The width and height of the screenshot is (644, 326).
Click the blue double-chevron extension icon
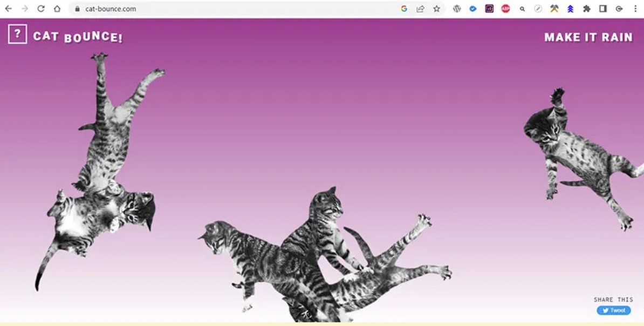pyautogui.click(x=570, y=9)
